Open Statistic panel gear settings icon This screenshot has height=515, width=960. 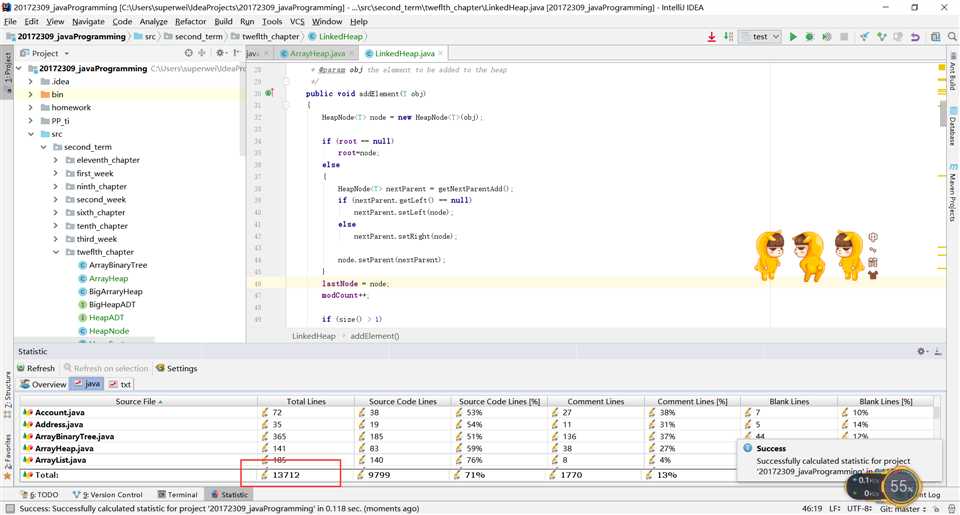tap(922, 351)
